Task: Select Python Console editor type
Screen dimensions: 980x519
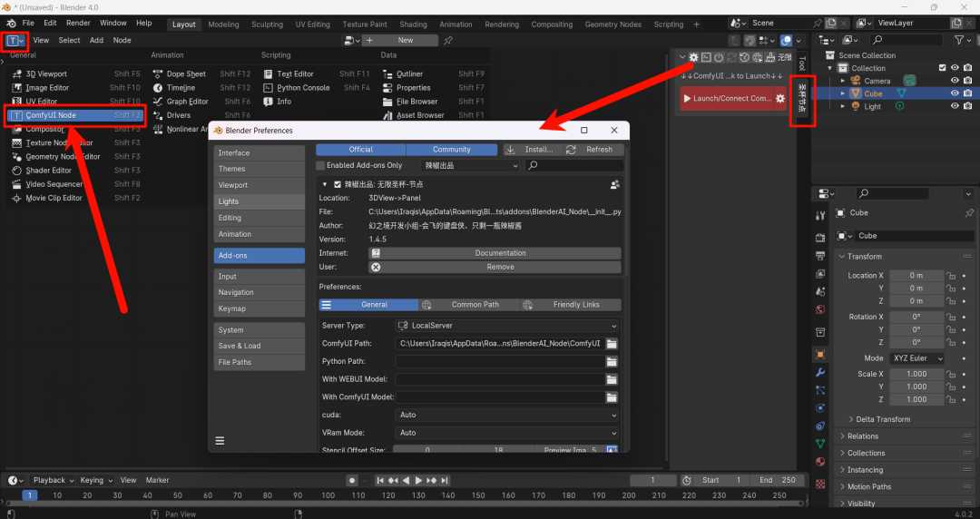Action: [x=303, y=87]
